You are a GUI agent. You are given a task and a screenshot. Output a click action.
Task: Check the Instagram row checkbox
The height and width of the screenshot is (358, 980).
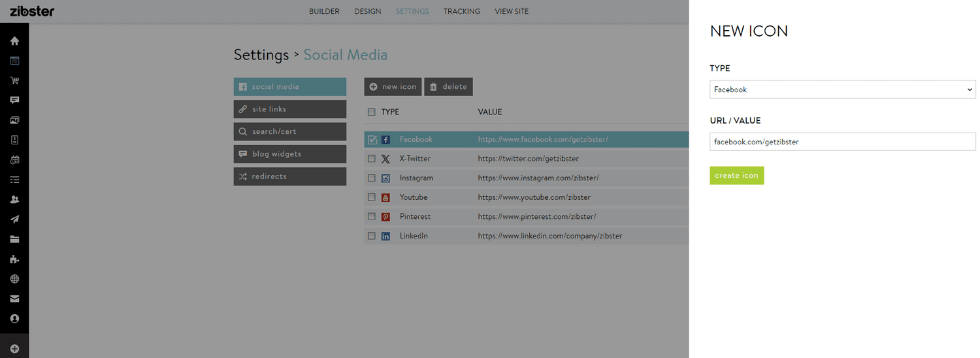372,178
